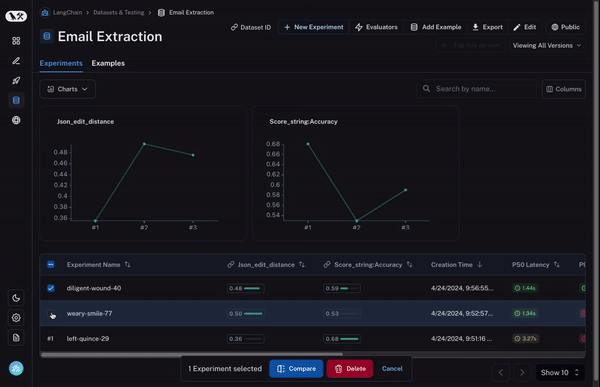Open the rocket deployments icon in sidebar
Viewport: 600px width, 387px height.
point(16,80)
